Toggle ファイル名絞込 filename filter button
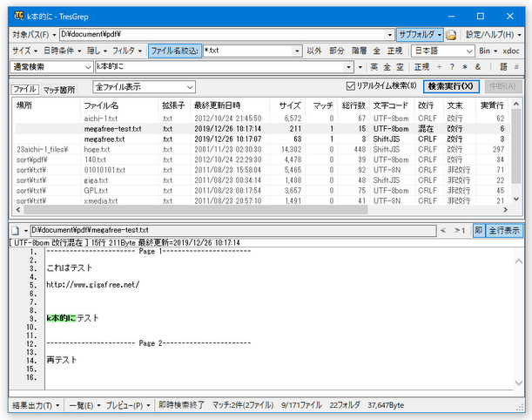532x420 pixels. pyautogui.click(x=175, y=51)
